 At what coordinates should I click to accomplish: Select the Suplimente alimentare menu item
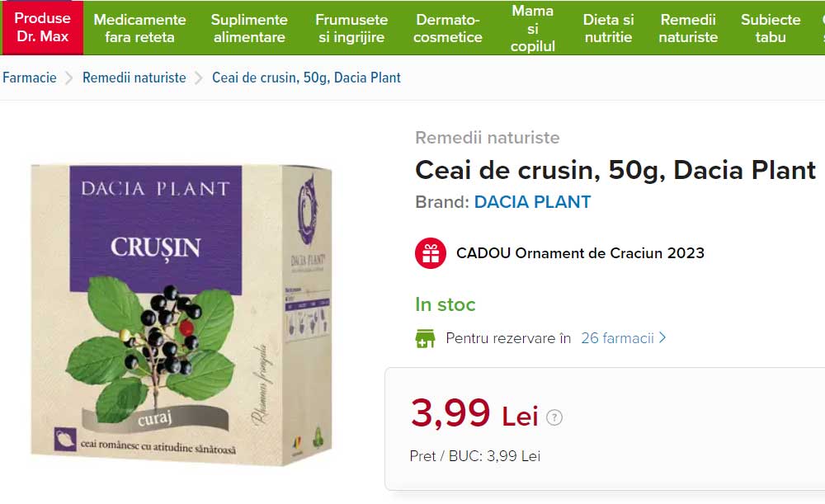(x=249, y=28)
